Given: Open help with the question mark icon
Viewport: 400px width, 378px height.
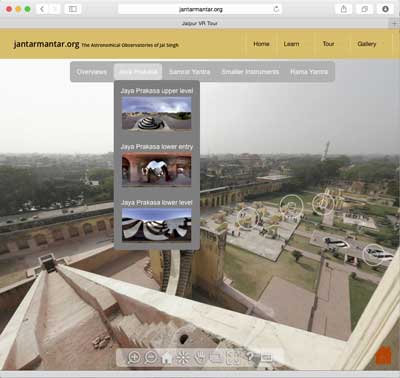Looking at the screenshot, I should [250, 357].
